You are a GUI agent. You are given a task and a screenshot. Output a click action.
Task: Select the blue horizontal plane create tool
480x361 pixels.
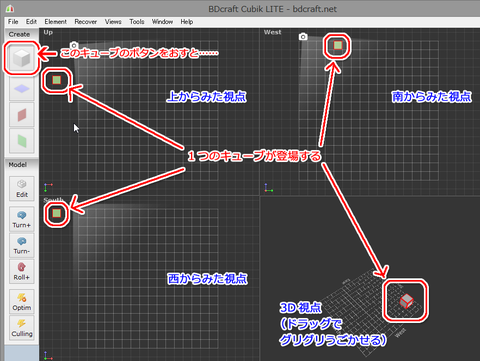22,89
